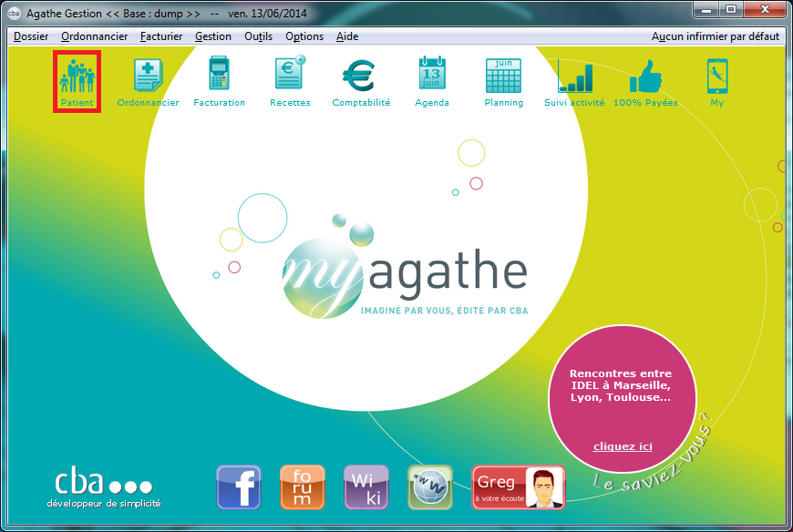Open the Ordonnancier icon
This screenshot has height=532, width=793.
point(148,76)
